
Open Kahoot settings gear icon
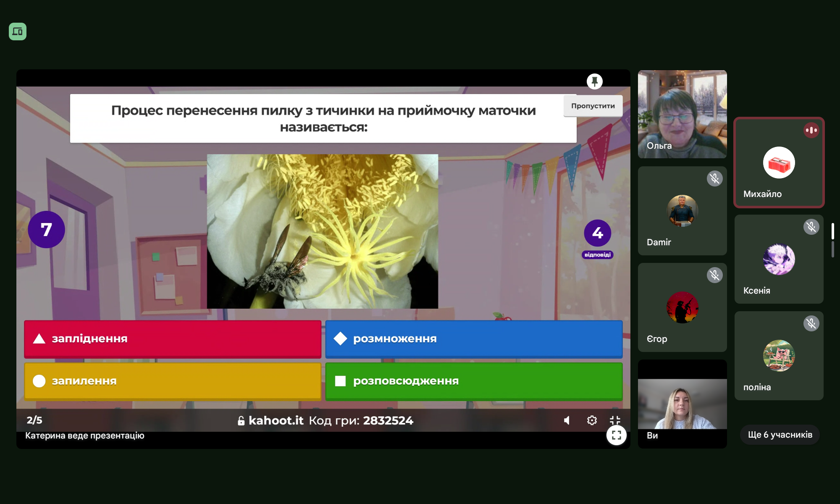coord(592,420)
